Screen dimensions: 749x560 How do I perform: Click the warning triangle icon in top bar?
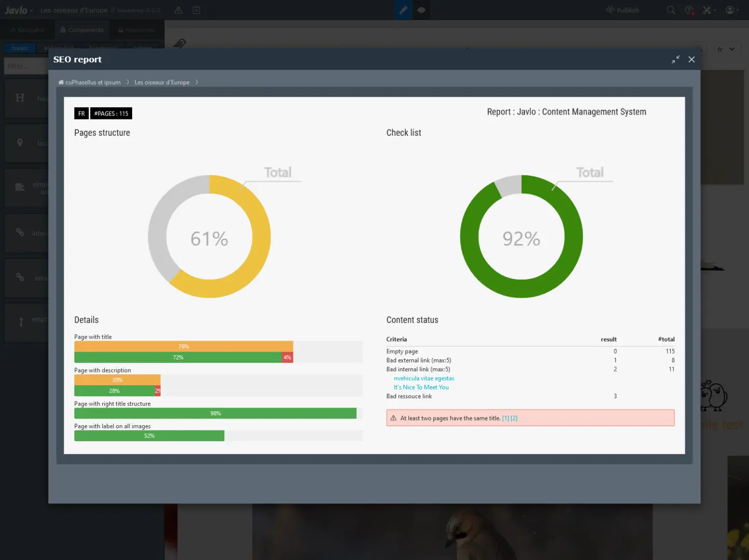(x=178, y=10)
